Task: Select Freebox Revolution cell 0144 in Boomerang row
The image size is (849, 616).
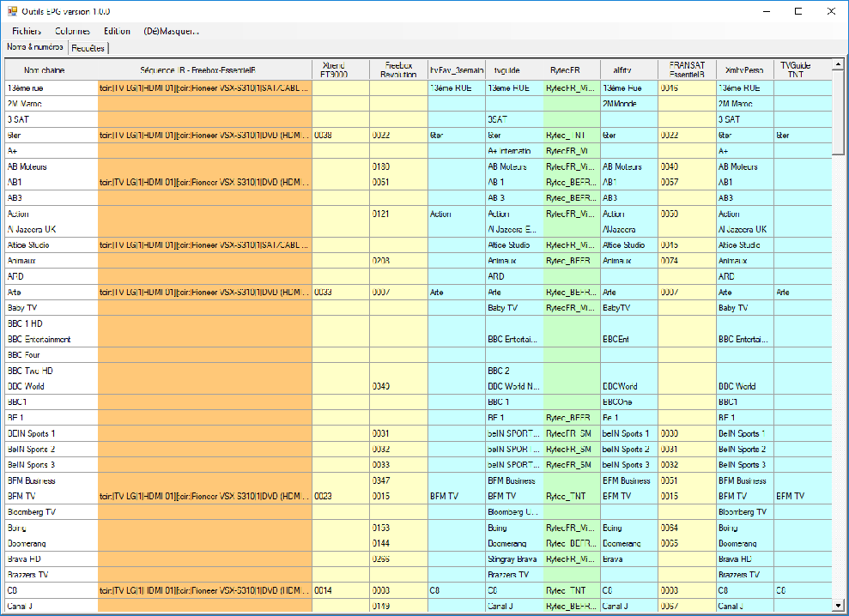Action: pyautogui.click(x=399, y=543)
